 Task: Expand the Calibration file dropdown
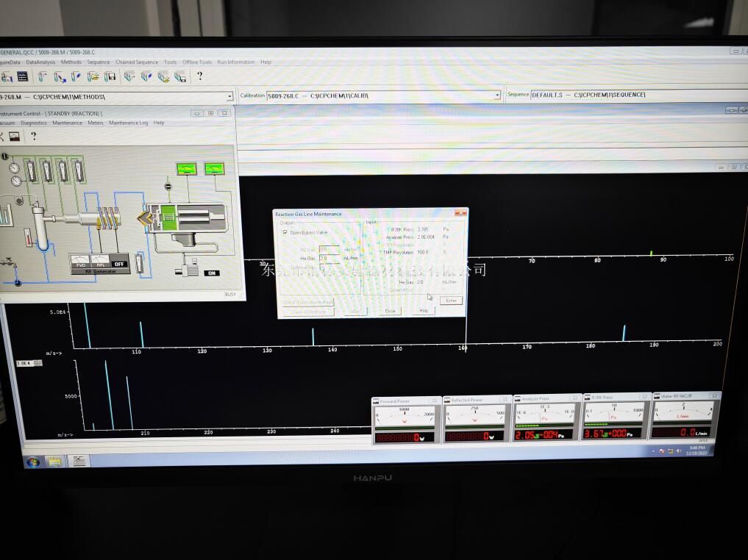[x=497, y=96]
